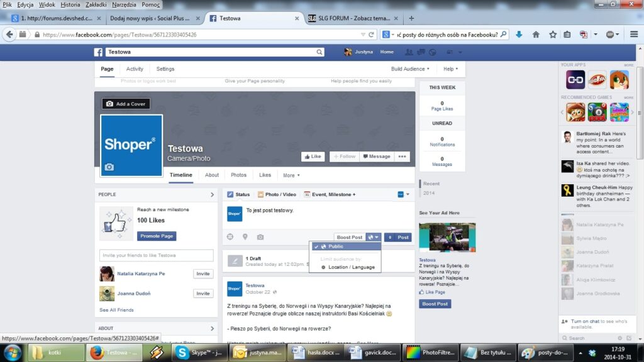Open Firefox hamburger menu
The image size is (644, 362).
[x=633, y=35]
